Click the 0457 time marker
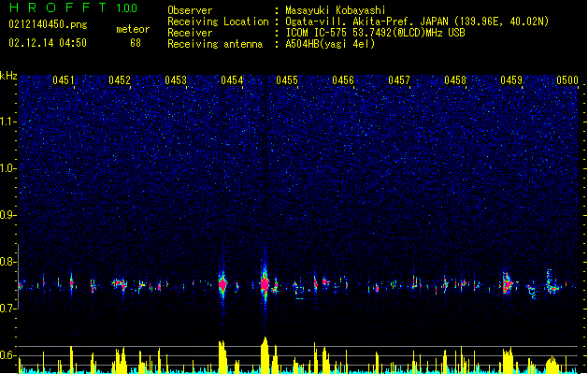The height and width of the screenshot is (374, 588). 399,80
